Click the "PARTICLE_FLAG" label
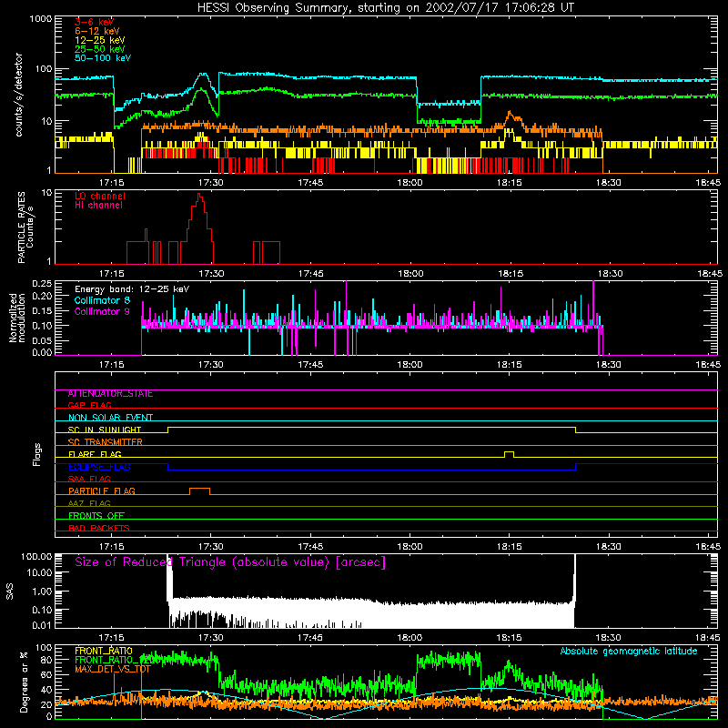The width and height of the screenshot is (728, 728). (x=102, y=490)
